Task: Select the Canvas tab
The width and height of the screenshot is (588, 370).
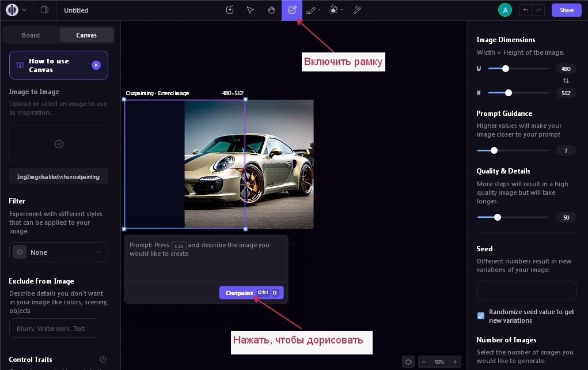Action: (x=86, y=35)
